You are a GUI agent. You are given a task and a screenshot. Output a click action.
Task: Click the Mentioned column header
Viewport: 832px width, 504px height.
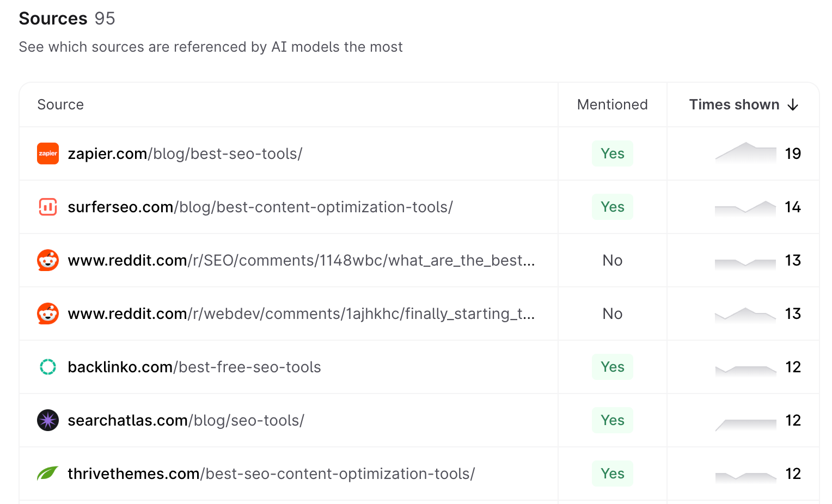pos(612,105)
